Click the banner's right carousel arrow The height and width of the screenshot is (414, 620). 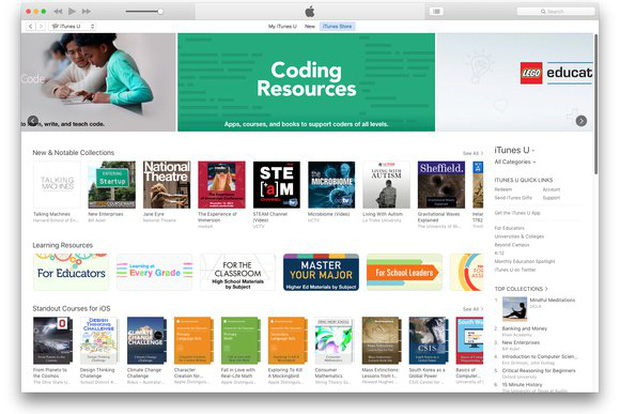[581, 121]
